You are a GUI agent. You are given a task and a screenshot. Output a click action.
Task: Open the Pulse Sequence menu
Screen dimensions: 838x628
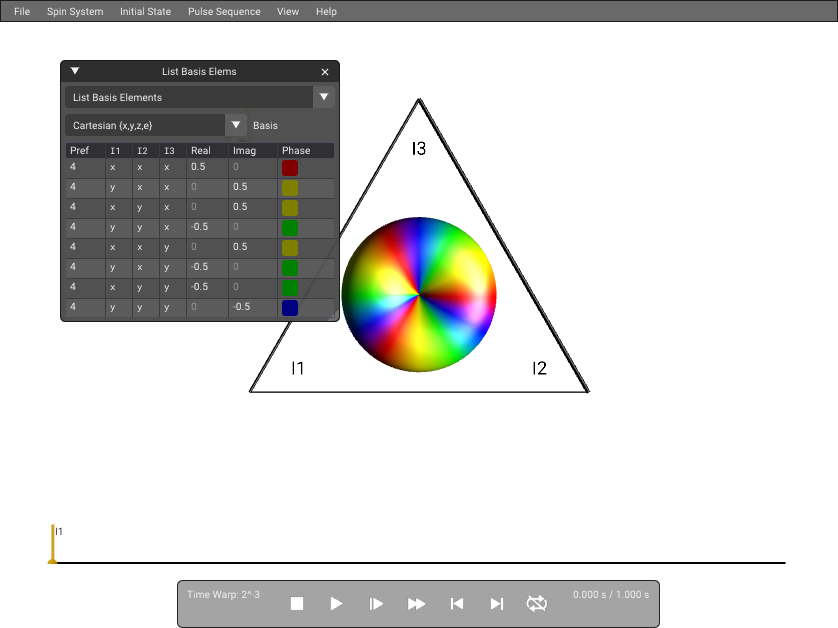click(x=224, y=11)
